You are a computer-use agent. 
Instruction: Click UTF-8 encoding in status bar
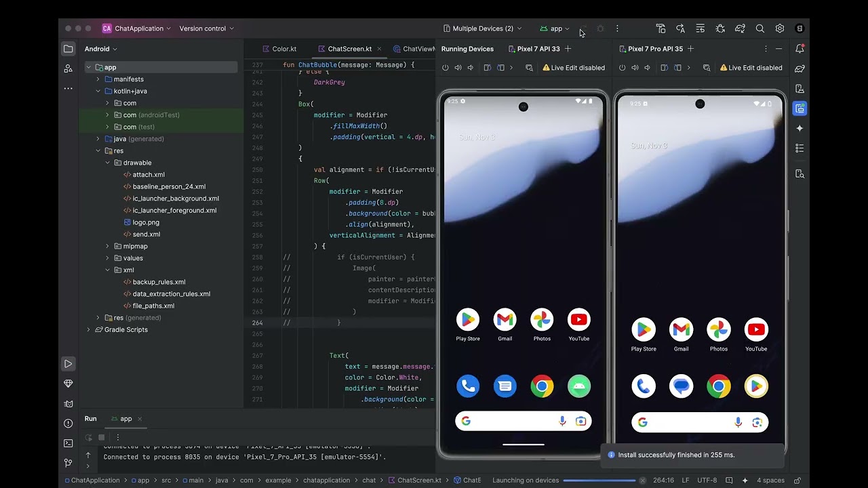pos(707,481)
